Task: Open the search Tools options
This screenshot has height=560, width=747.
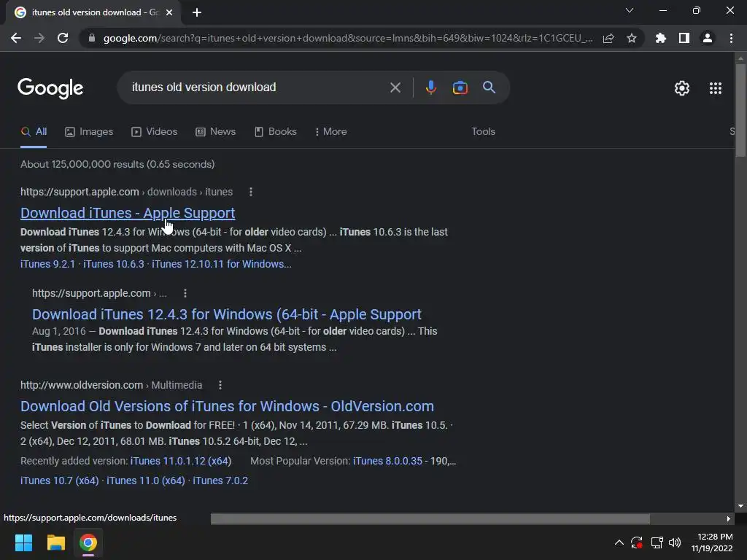Action: [x=483, y=132]
